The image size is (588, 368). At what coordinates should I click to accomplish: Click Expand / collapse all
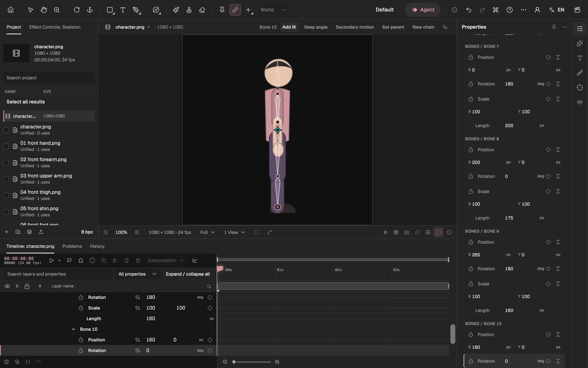coord(188,274)
